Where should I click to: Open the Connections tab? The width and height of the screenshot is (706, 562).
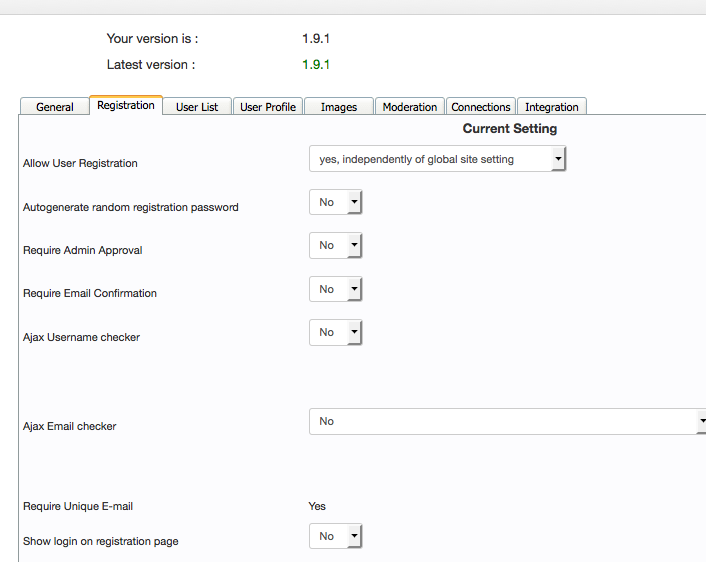[481, 107]
